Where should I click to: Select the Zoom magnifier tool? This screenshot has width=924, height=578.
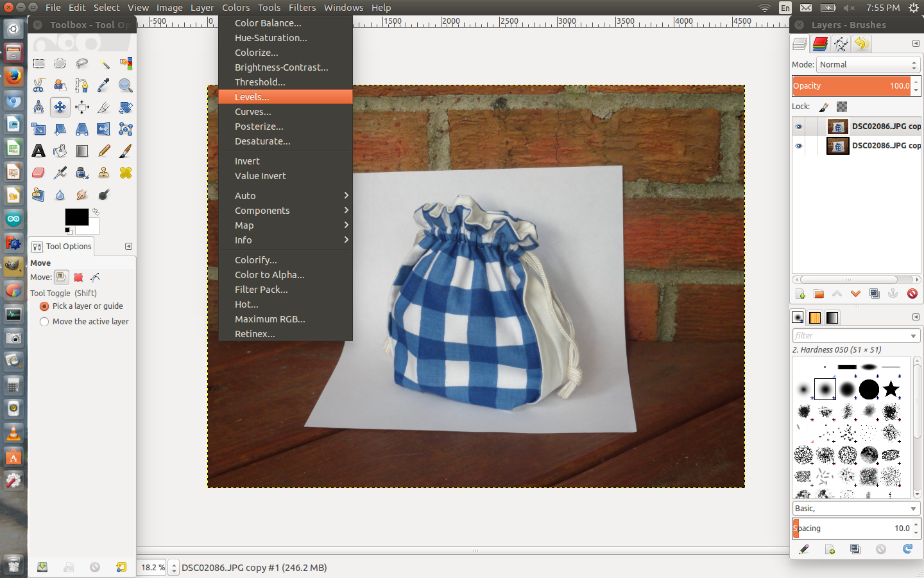(126, 85)
